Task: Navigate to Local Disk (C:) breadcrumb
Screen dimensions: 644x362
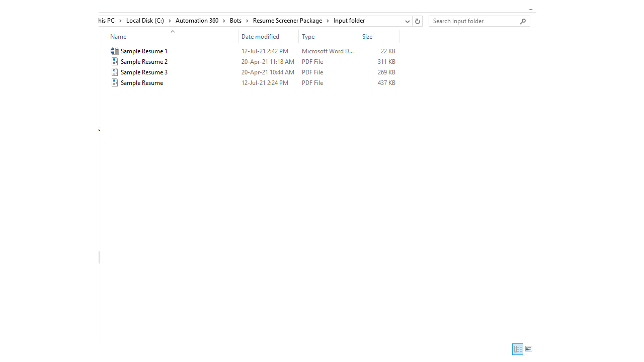Action: [x=145, y=21]
